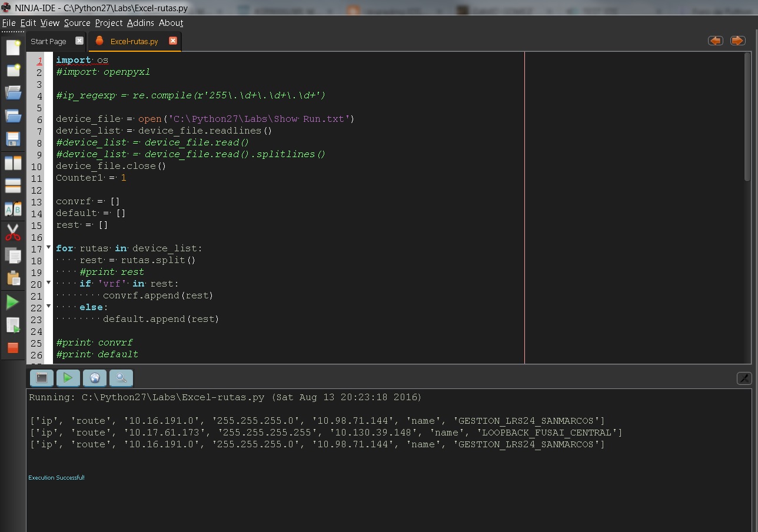This screenshot has height=532, width=758.
Task: Click the output line with LOOPBACK_FUSAI_CENTRAL
Action: 325,433
